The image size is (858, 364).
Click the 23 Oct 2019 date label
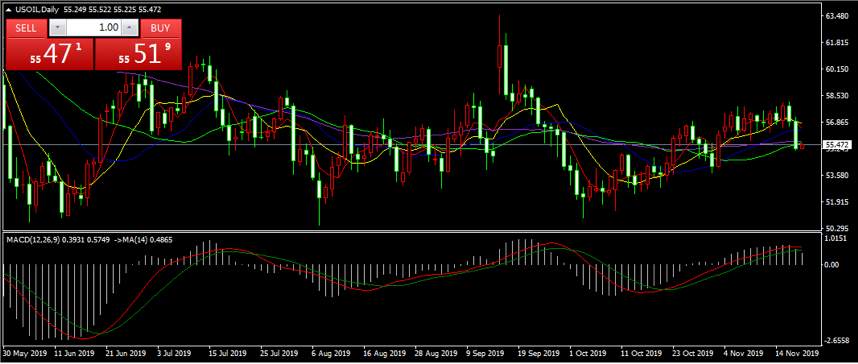(693, 354)
